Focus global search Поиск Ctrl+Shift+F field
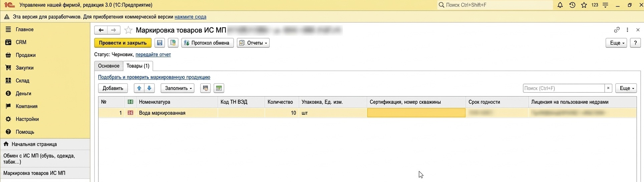Viewport: 644px width, 182px height. [495, 5]
